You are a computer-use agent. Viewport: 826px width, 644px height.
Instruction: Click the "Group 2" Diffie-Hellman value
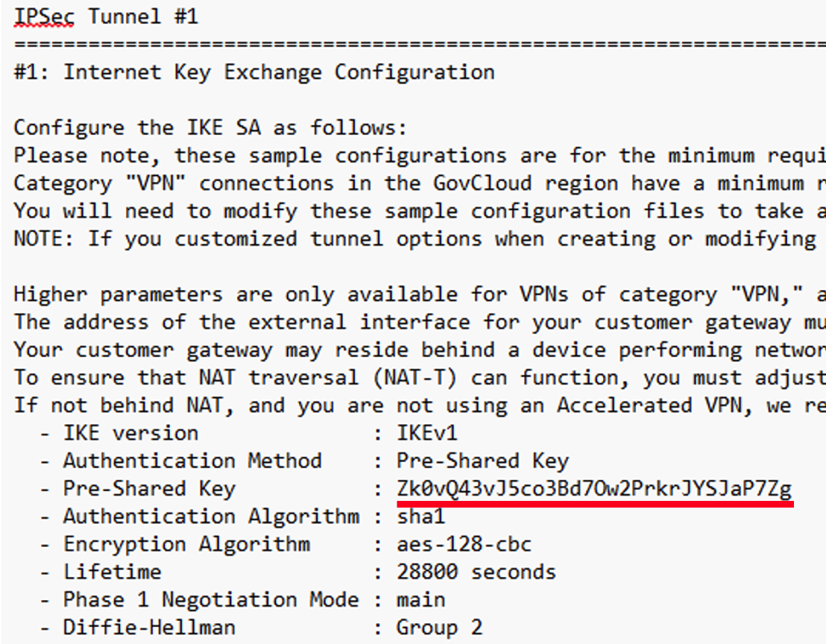coord(439,627)
